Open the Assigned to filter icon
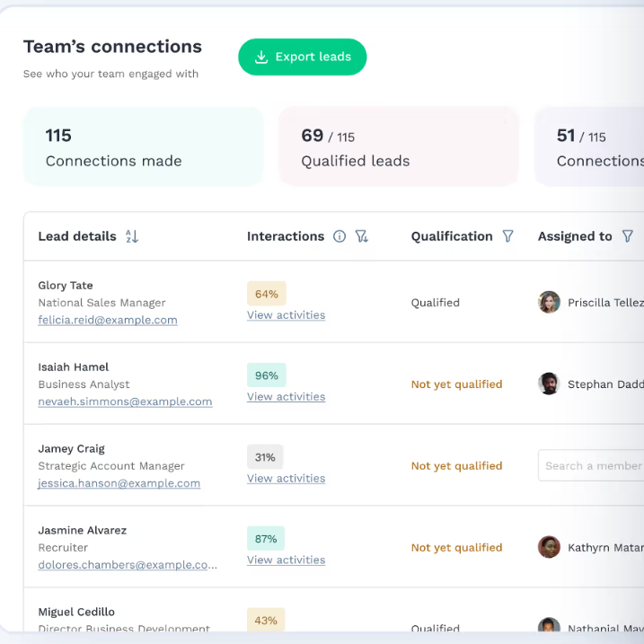Screen dimensions: 644x644 (628, 236)
